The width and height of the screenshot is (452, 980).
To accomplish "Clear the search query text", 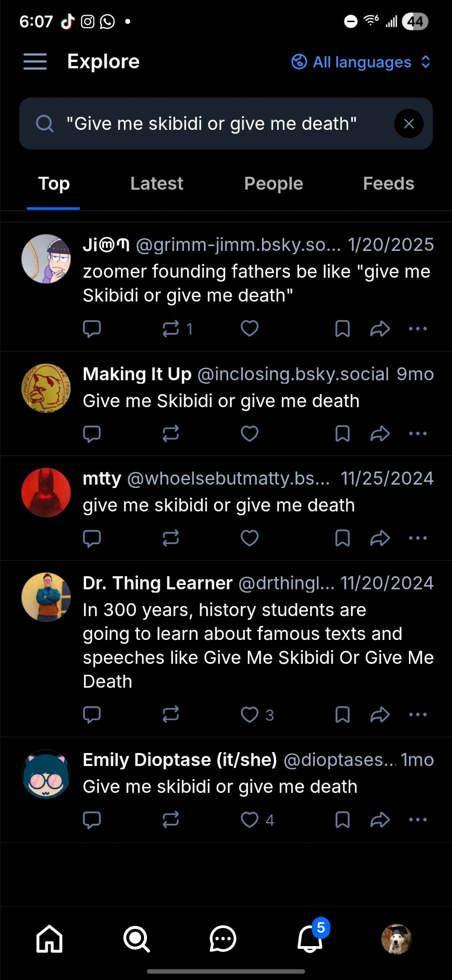I will (x=408, y=124).
